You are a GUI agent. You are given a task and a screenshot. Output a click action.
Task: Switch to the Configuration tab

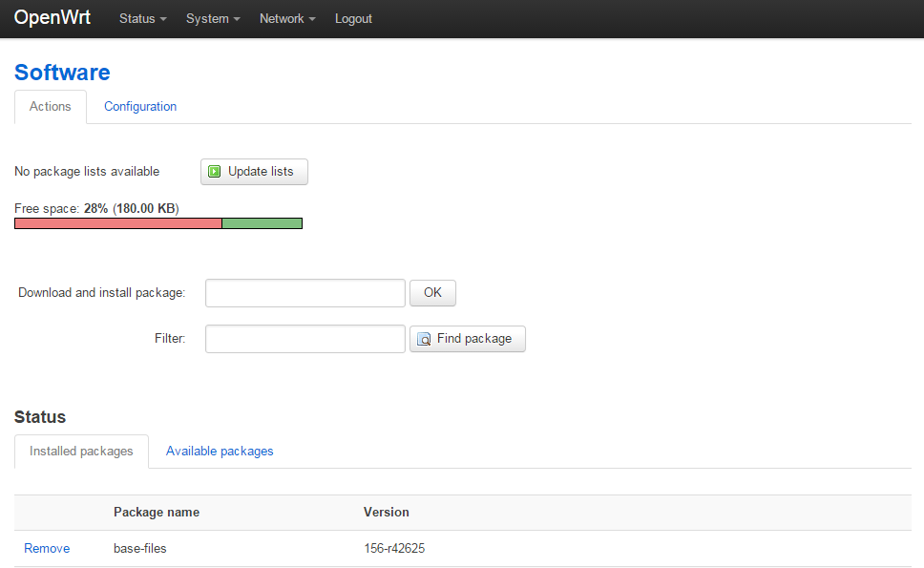(x=140, y=107)
